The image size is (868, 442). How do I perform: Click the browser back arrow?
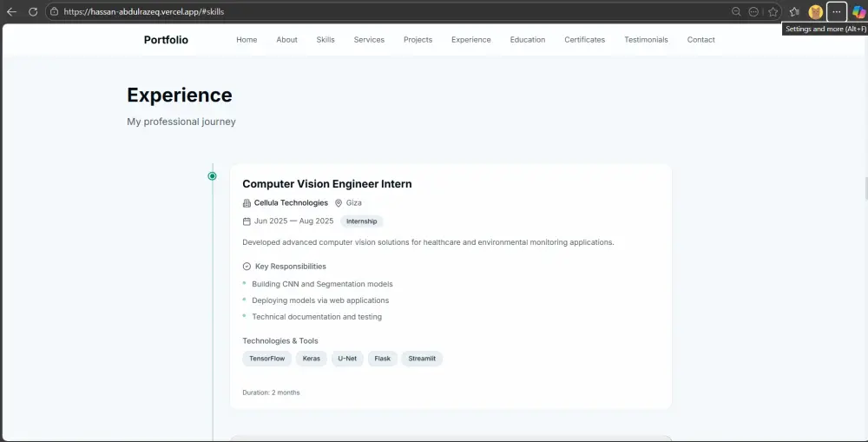[11, 12]
